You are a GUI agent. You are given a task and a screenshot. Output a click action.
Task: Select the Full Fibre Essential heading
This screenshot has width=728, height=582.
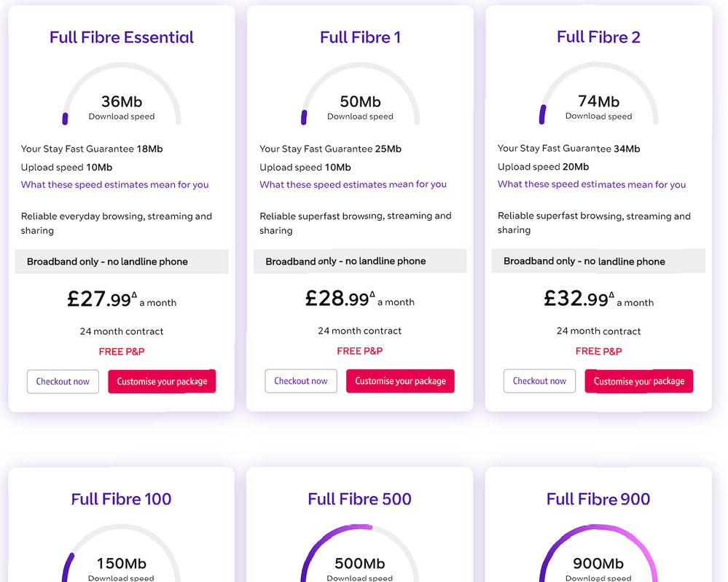click(x=122, y=37)
